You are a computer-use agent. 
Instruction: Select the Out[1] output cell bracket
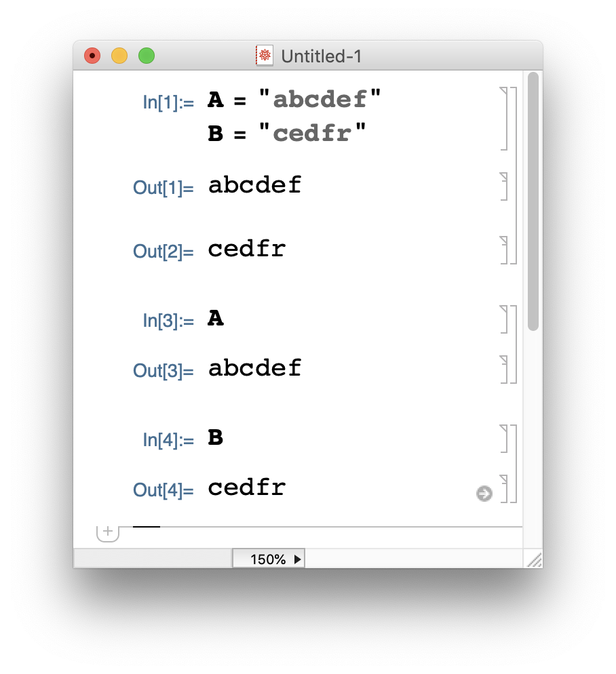pyautogui.click(x=504, y=186)
